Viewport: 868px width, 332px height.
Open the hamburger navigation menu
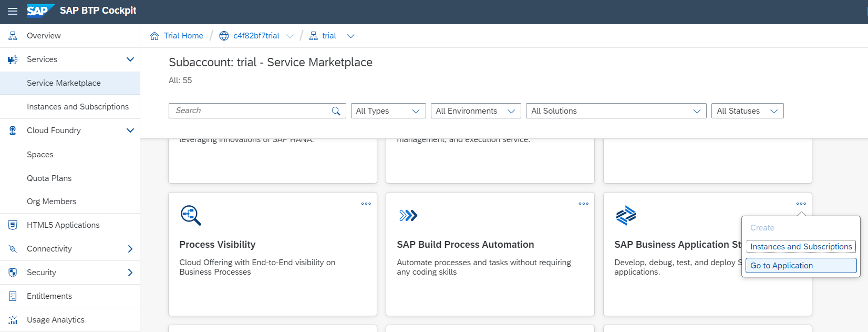point(13,11)
